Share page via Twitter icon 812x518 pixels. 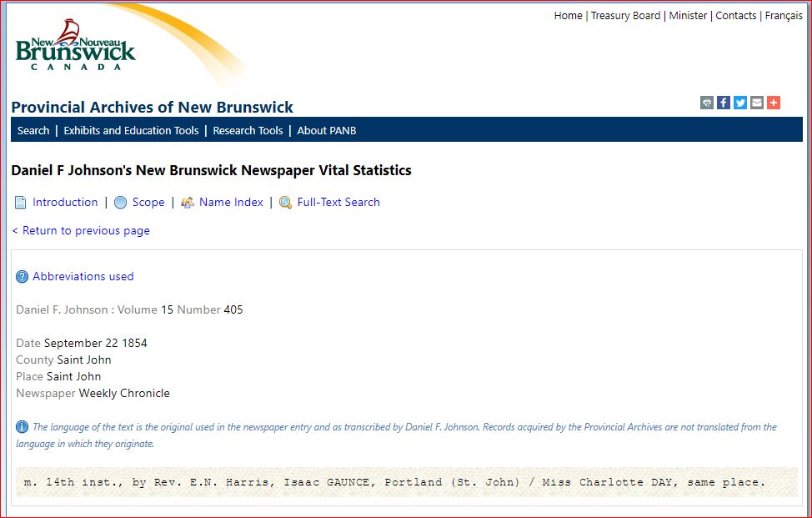click(740, 103)
